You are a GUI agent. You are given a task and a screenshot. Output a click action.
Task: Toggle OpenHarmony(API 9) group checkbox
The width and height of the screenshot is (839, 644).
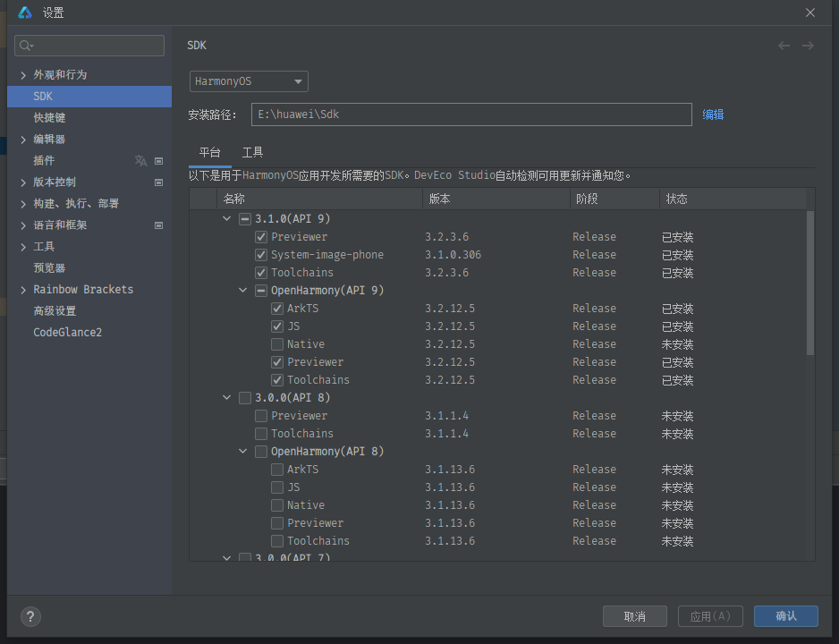pos(261,291)
